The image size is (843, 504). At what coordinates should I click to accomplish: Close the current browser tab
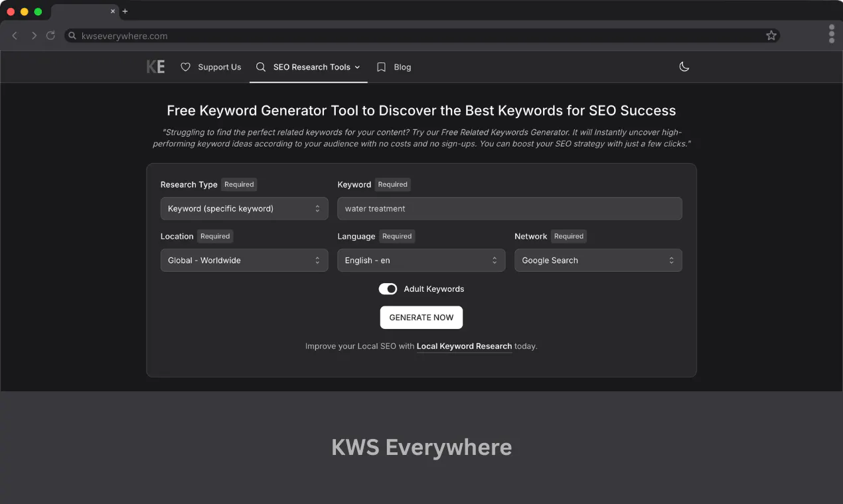pyautogui.click(x=113, y=11)
